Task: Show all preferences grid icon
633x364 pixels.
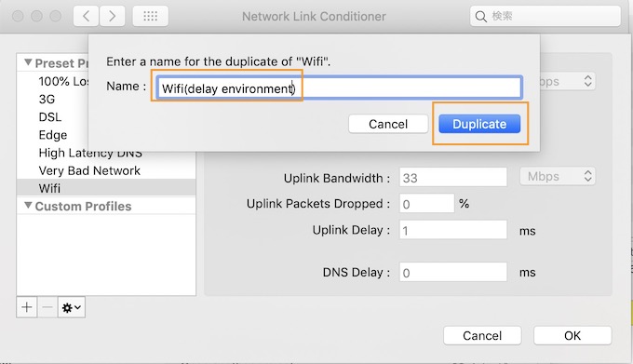Action: 151,16
